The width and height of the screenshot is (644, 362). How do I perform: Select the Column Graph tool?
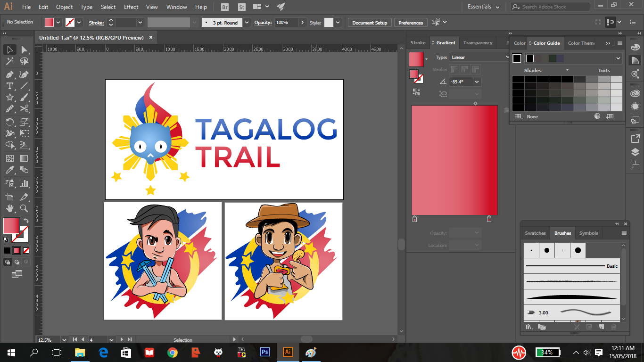point(24,183)
